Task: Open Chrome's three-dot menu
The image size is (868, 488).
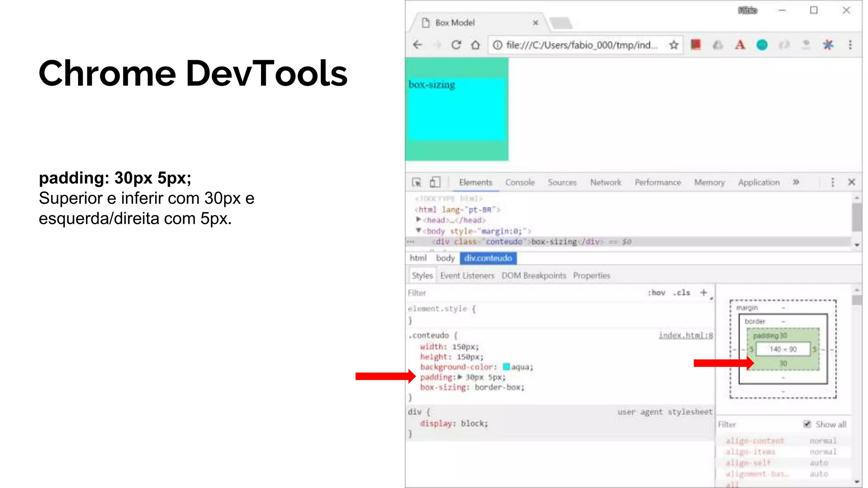Action: click(850, 45)
